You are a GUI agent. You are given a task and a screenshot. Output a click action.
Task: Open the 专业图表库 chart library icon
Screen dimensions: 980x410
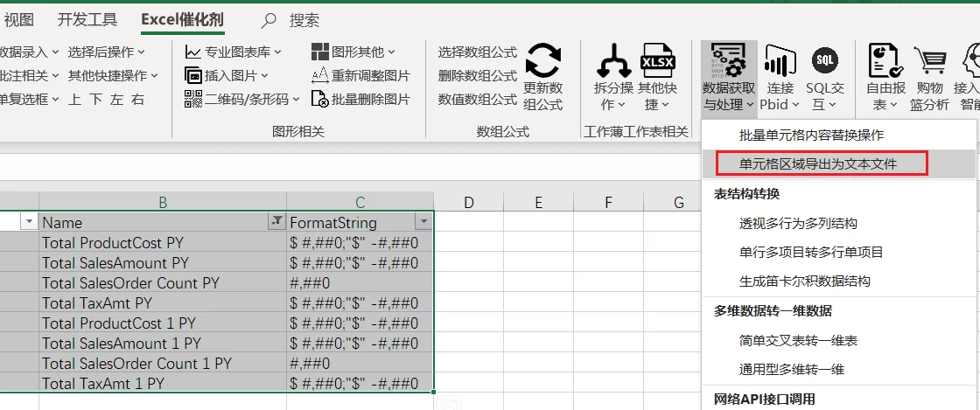tap(193, 52)
